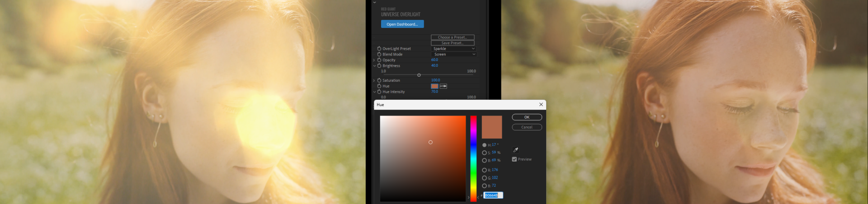Click the blue channel value 72
This screenshot has width=868, height=204.
494,185
